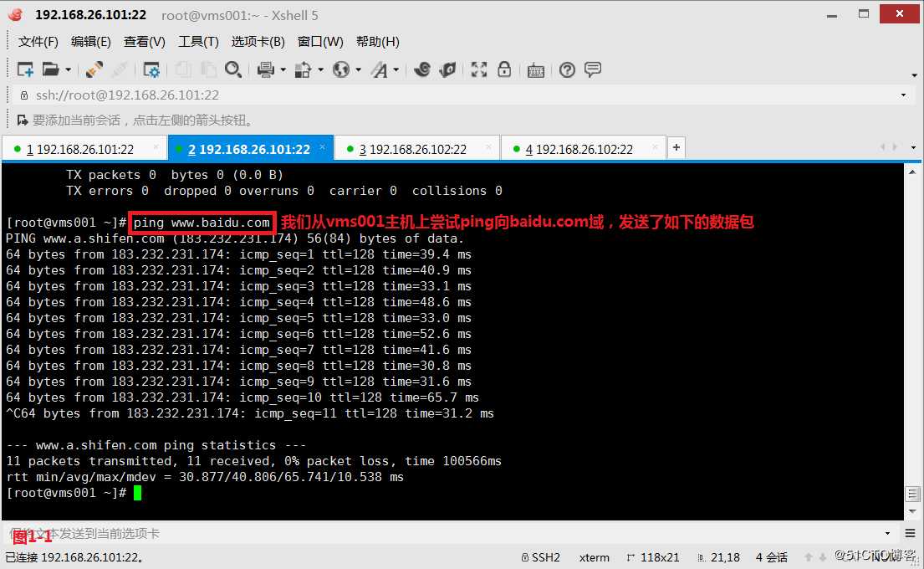Click the SSH2 status bar entry
The width and height of the screenshot is (924, 569).
[x=540, y=557]
